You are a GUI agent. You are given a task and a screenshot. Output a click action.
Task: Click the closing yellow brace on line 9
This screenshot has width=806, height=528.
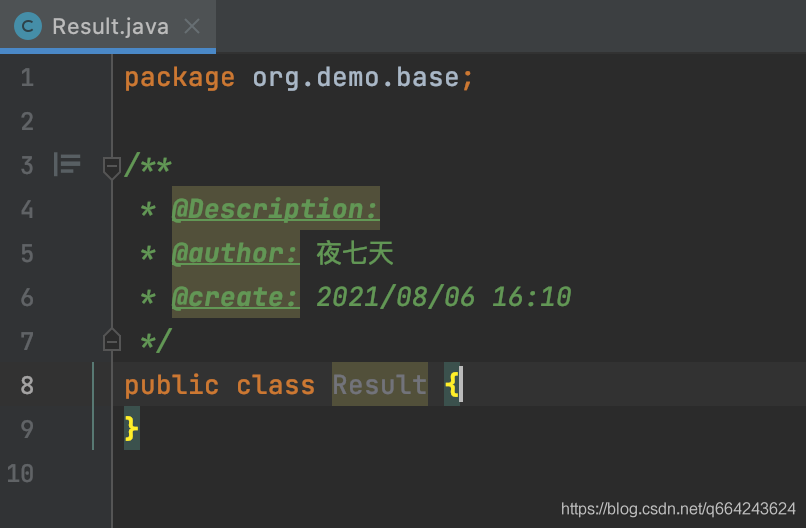point(132,428)
